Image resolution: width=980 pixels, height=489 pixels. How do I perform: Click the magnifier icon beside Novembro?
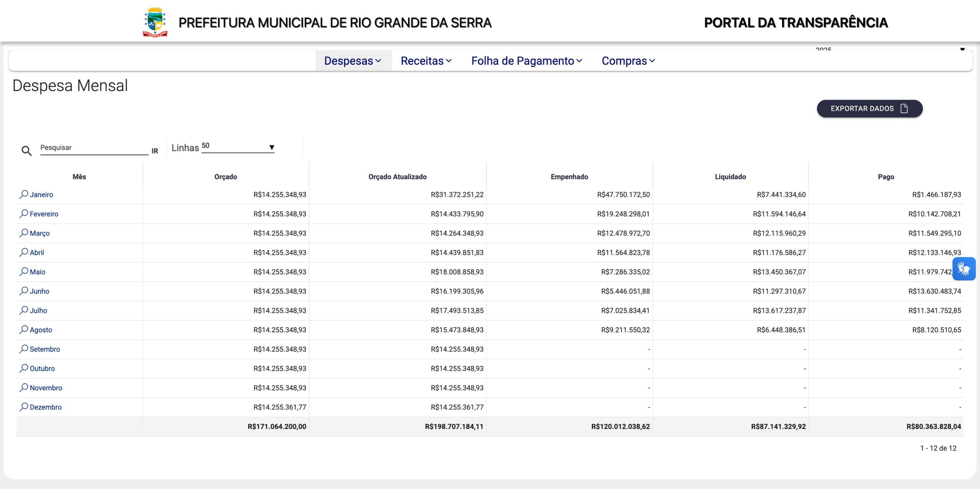pos(24,388)
